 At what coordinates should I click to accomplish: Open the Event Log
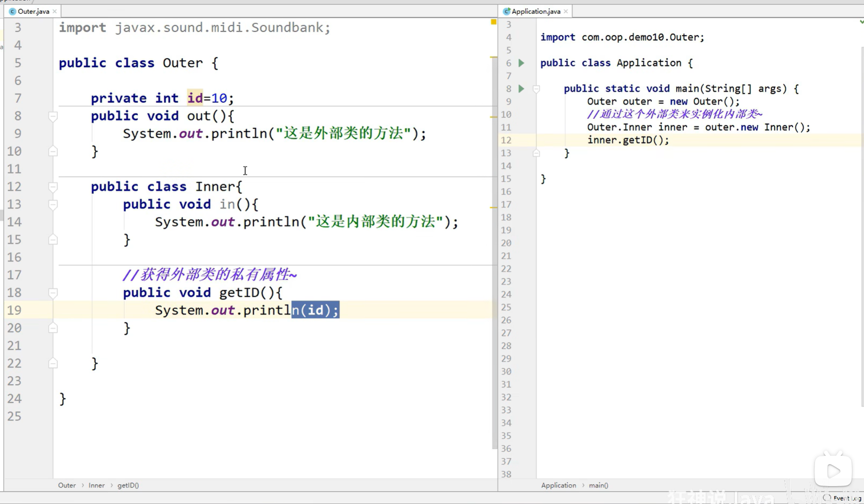point(843,498)
